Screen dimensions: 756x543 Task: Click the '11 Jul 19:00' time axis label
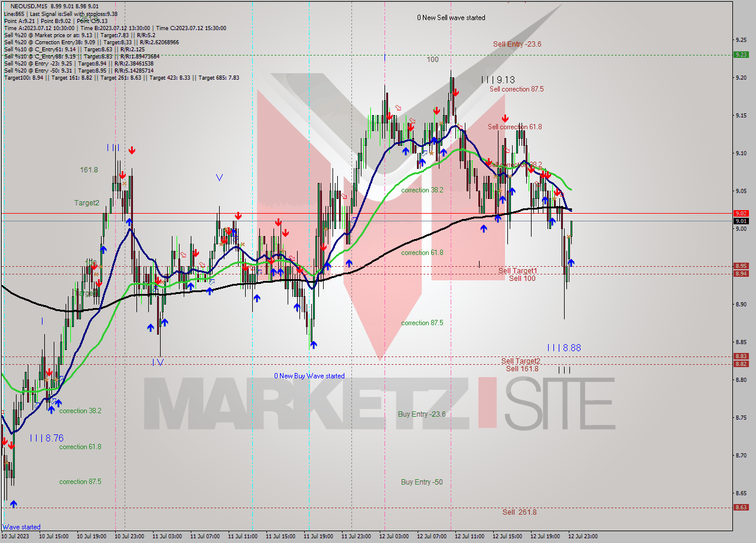tap(318, 537)
